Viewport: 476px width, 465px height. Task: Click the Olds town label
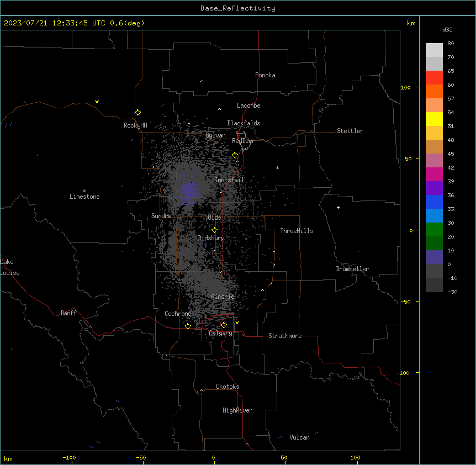(214, 218)
